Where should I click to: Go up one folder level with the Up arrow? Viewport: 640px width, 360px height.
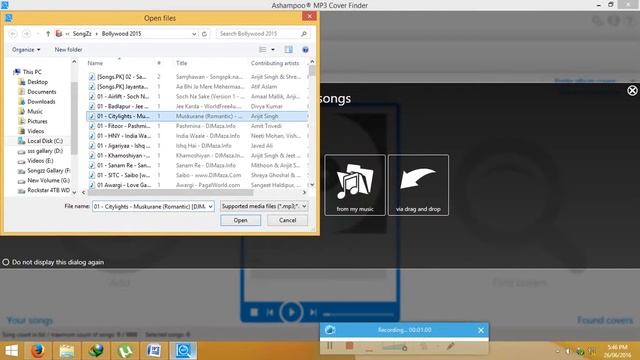[48, 34]
